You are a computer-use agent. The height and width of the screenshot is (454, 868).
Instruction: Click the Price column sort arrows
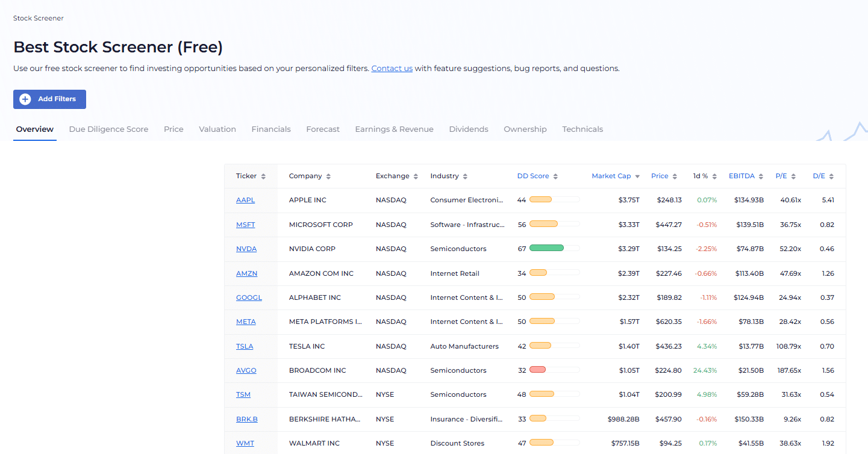click(675, 176)
